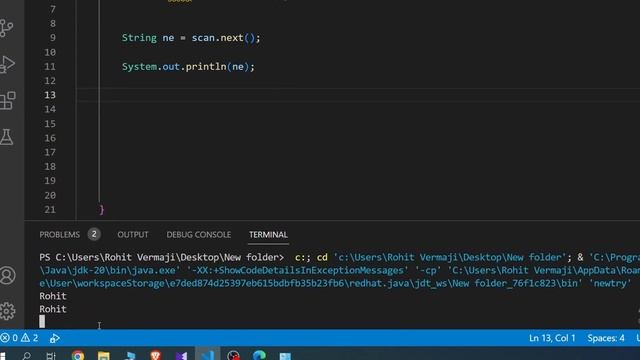640x360 pixels.
Task: Click the terminal cursor block
Action: click(42, 322)
